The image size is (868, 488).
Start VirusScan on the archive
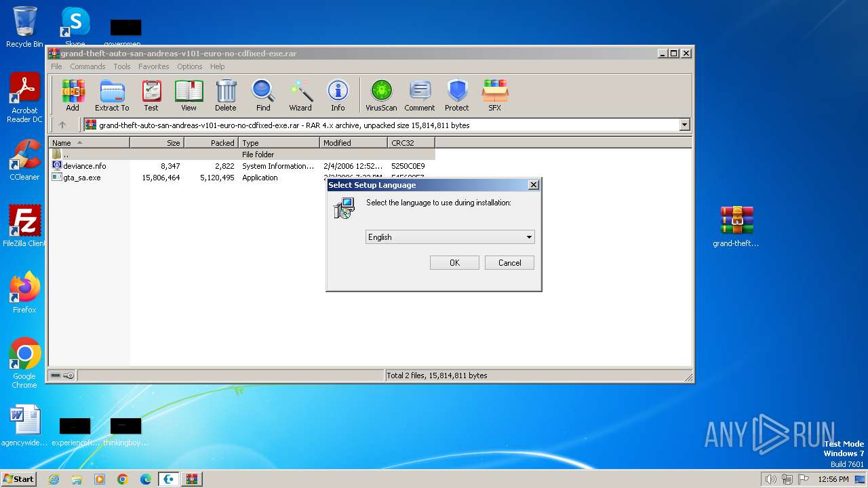[381, 95]
